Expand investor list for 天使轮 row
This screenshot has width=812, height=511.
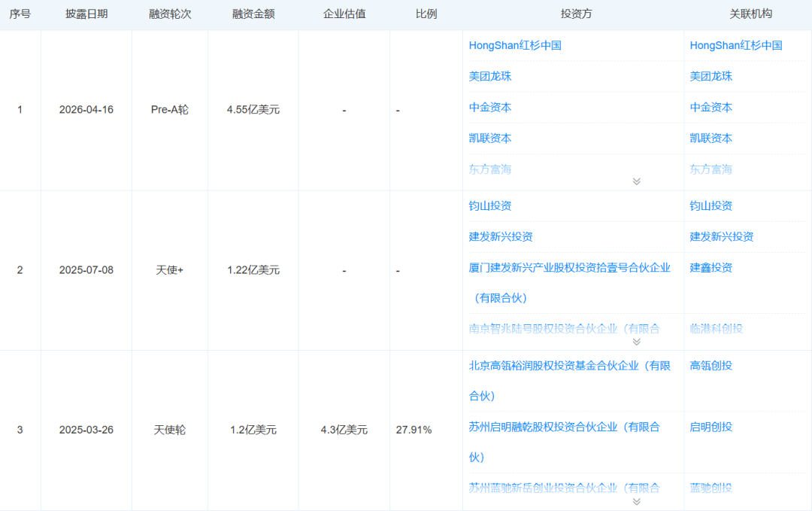[x=637, y=502]
